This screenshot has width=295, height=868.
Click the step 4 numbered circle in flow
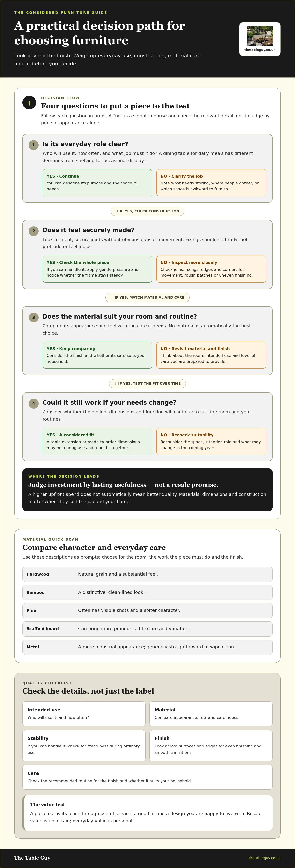pos(34,403)
